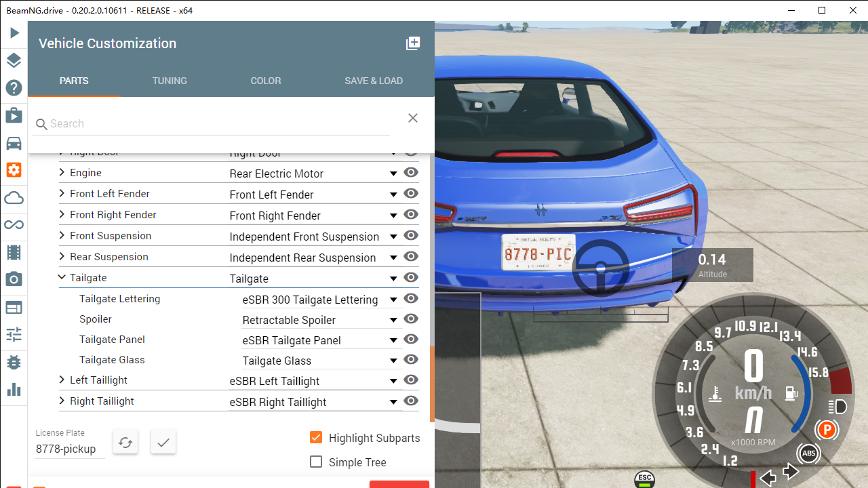Viewport: 868px width, 488px height.
Task: Open the environment cloud icon
Action: [14, 198]
